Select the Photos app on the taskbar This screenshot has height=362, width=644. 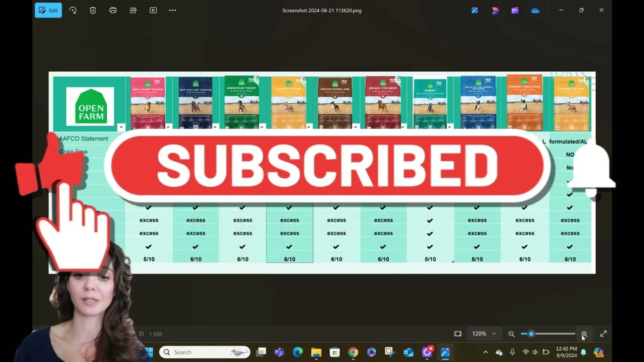coord(445,352)
